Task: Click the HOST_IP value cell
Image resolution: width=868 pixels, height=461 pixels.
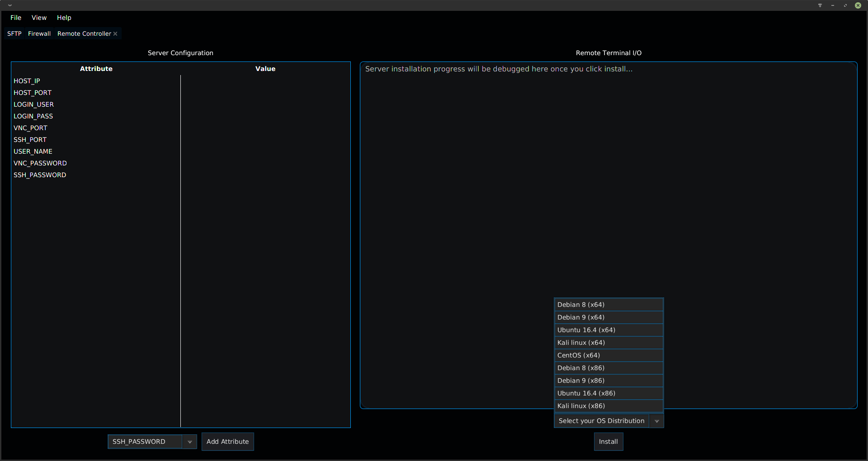Action: tap(265, 81)
